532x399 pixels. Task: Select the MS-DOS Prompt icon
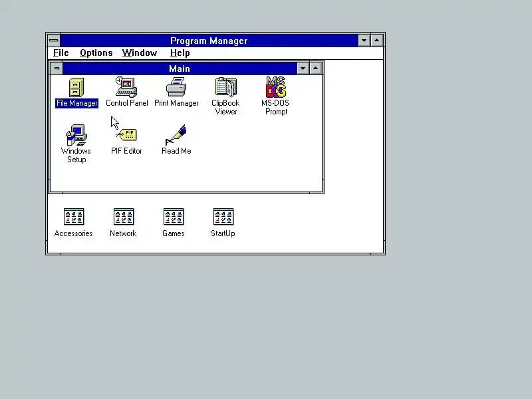tap(276, 87)
